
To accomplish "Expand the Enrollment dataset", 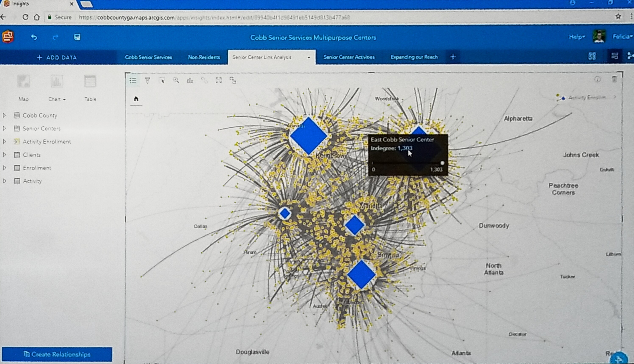I will click(4, 168).
